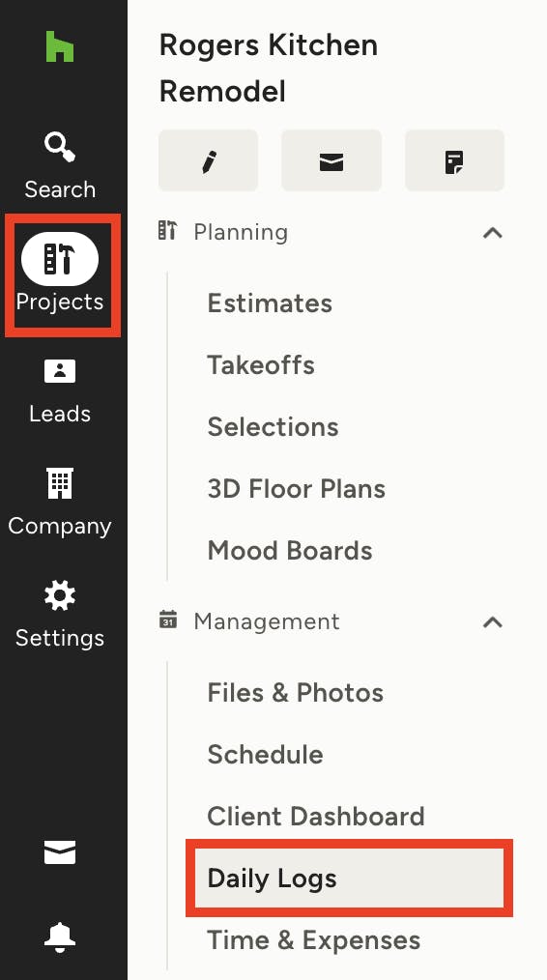Open Estimates under Planning

click(270, 303)
